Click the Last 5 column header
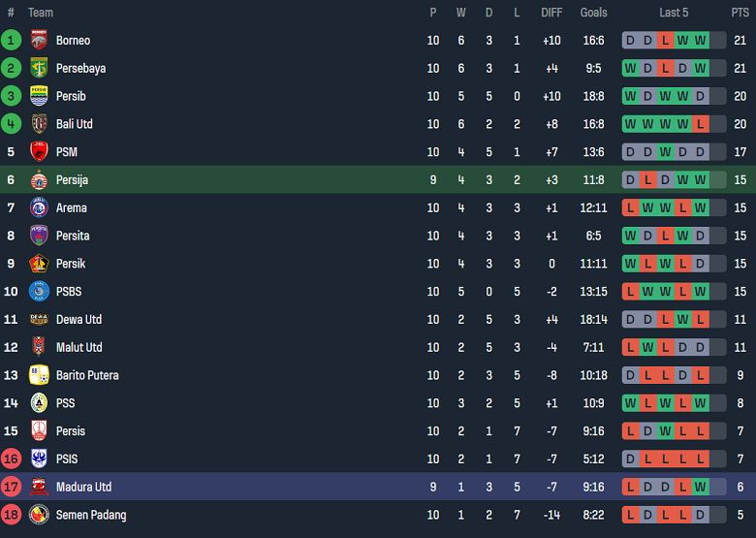Image resolution: width=756 pixels, height=538 pixels. pyautogui.click(x=674, y=13)
